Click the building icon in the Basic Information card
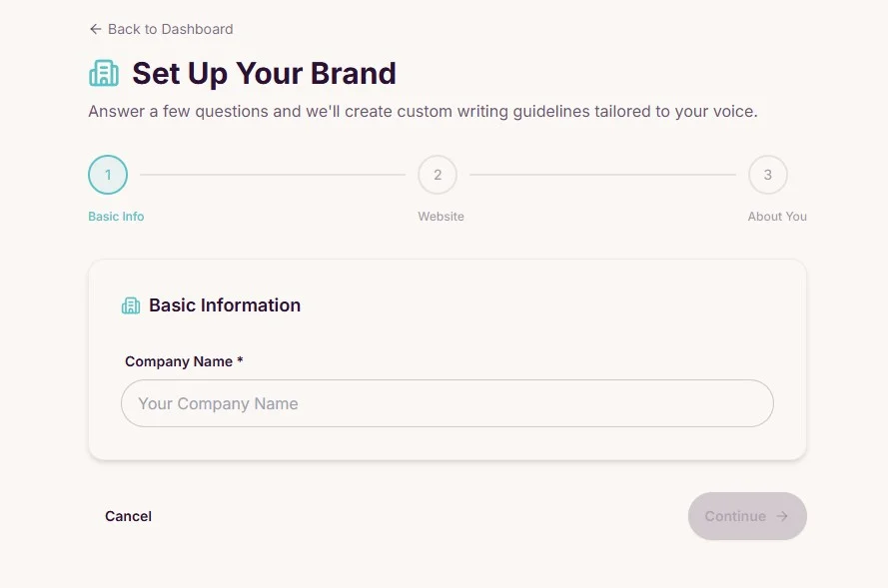888x588 pixels. pyautogui.click(x=131, y=305)
